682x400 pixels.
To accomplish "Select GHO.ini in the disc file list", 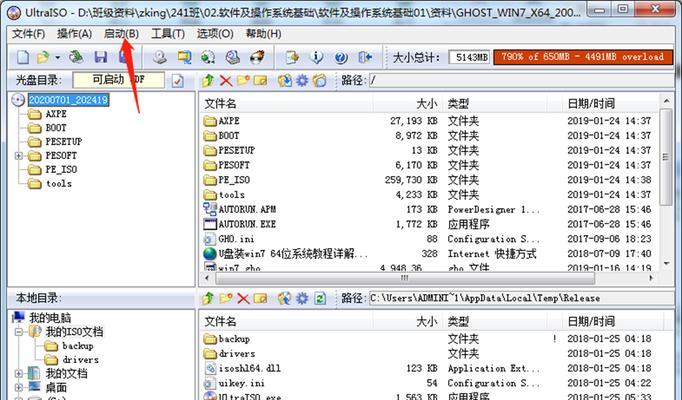I will pyautogui.click(x=236, y=239).
